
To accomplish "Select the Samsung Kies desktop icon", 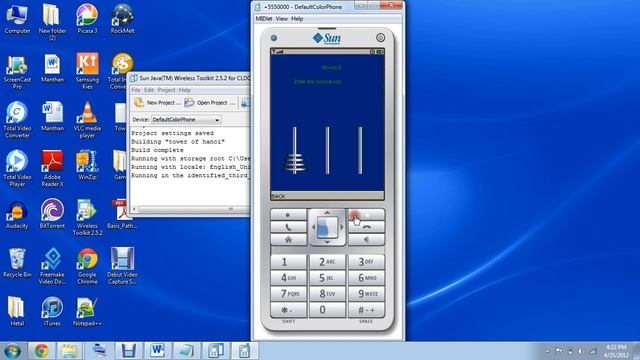I will 87,72.
